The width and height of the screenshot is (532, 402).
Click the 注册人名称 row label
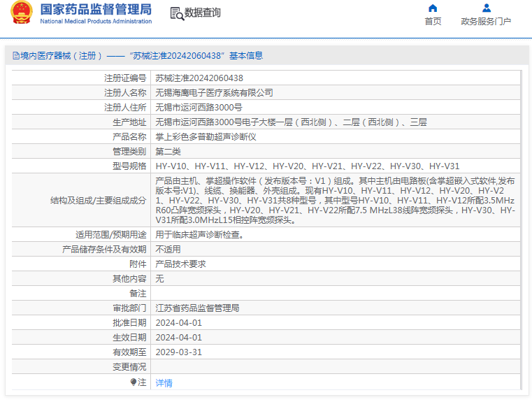pyautogui.click(x=125, y=92)
